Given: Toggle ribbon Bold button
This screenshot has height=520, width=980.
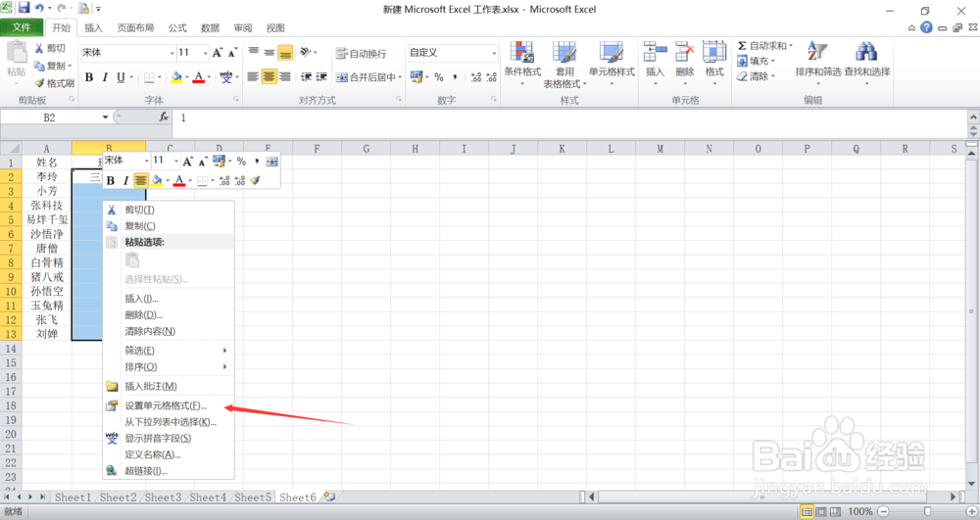Looking at the screenshot, I should coord(89,77).
